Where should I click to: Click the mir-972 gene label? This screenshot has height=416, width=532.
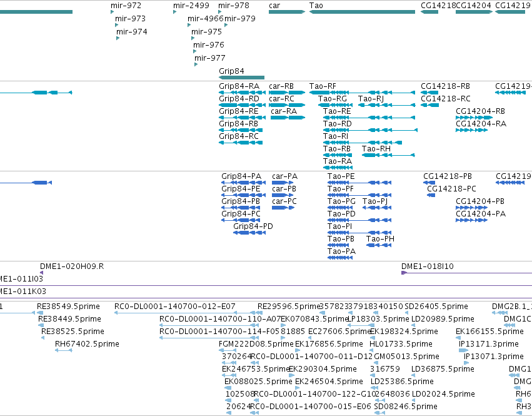[x=126, y=6]
